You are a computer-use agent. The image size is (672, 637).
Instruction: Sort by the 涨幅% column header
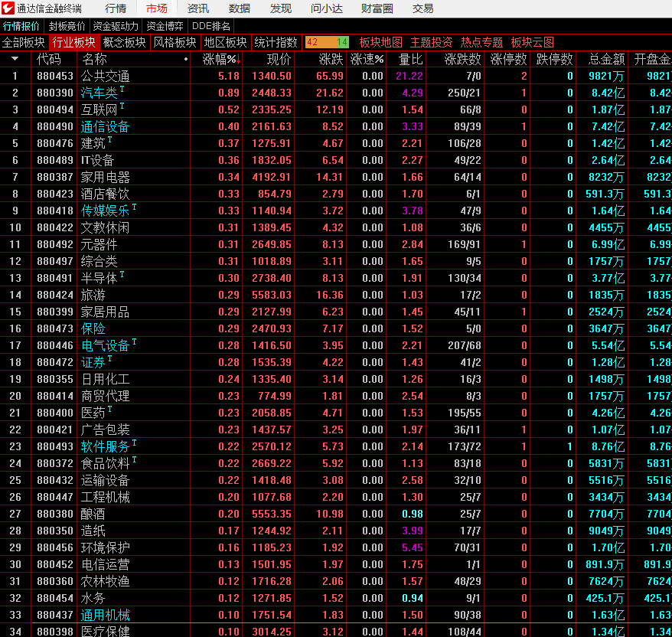220,59
